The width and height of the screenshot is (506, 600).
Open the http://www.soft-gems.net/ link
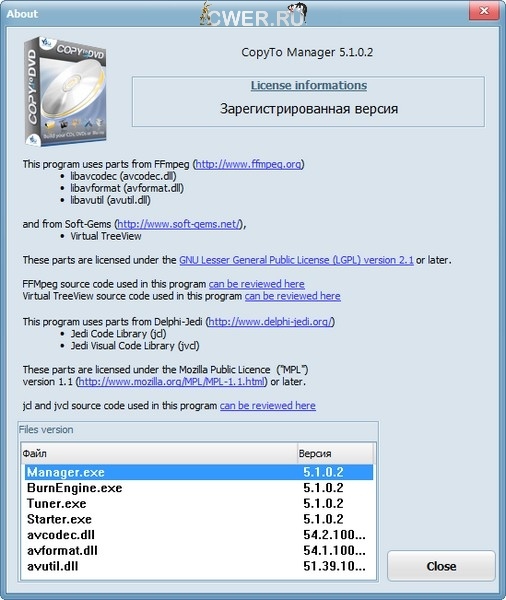click(x=180, y=224)
